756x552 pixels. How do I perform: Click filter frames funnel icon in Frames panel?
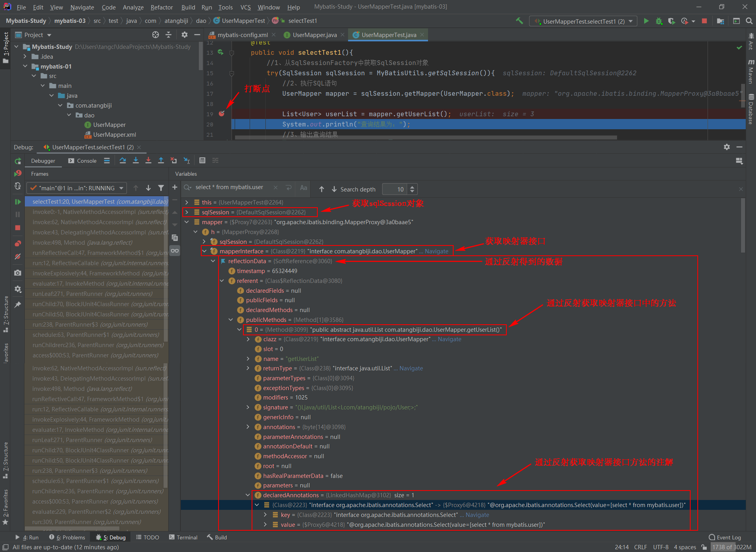(161, 188)
